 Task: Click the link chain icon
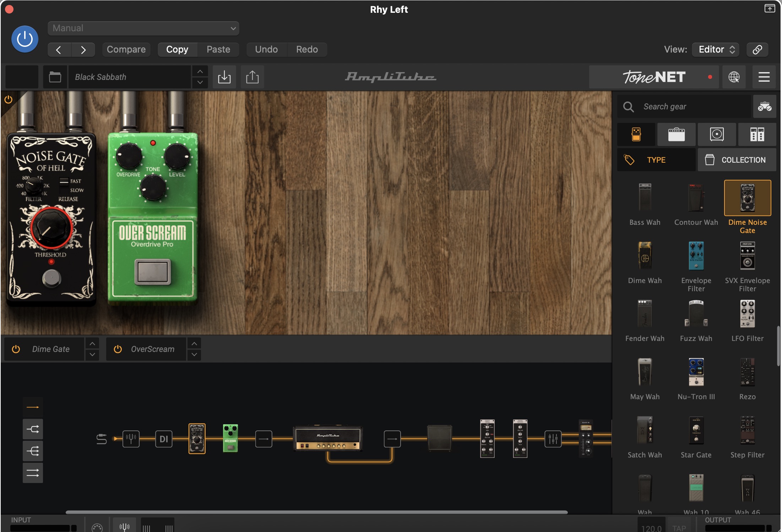click(x=757, y=49)
